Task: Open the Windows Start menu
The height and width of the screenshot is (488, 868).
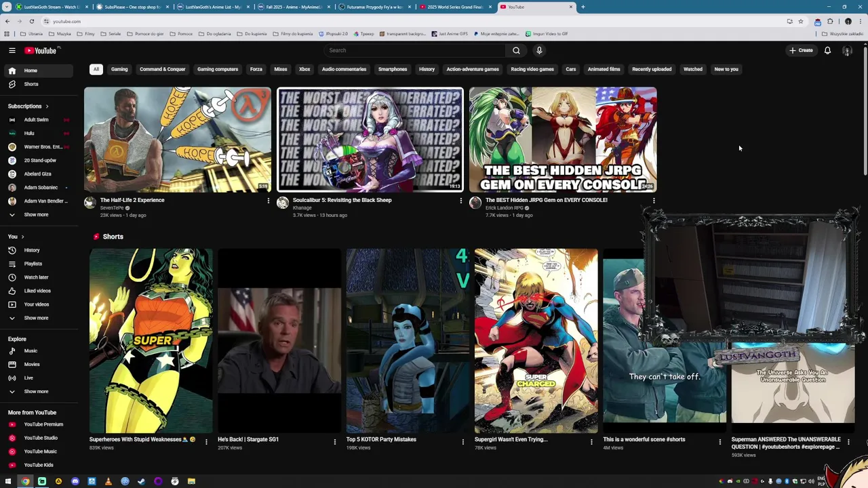Action: 8,481
